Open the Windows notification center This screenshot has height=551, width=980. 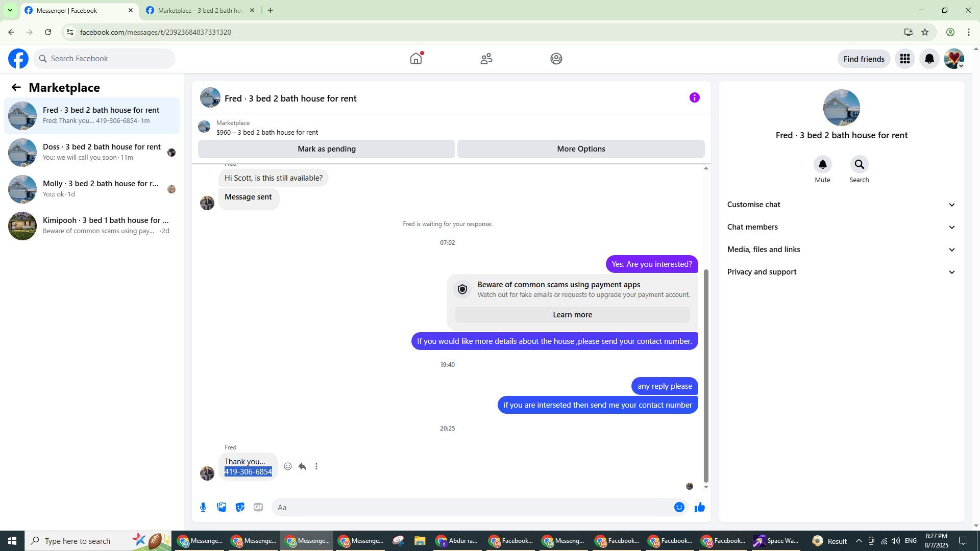(x=964, y=541)
